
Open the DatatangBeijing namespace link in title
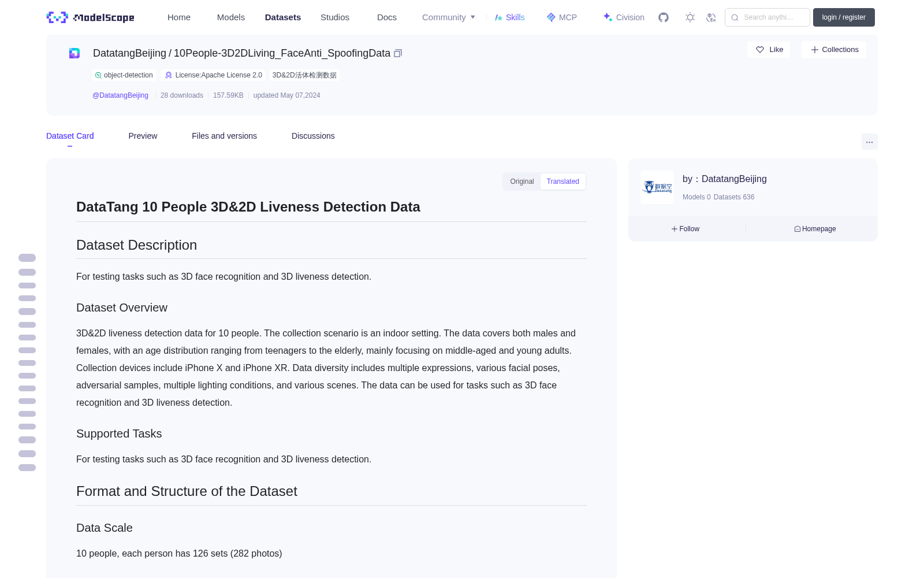click(129, 53)
